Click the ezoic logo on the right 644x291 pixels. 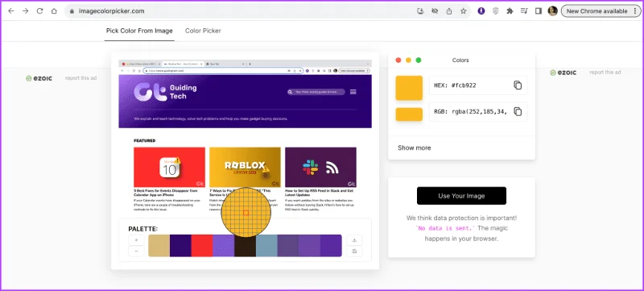point(563,73)
